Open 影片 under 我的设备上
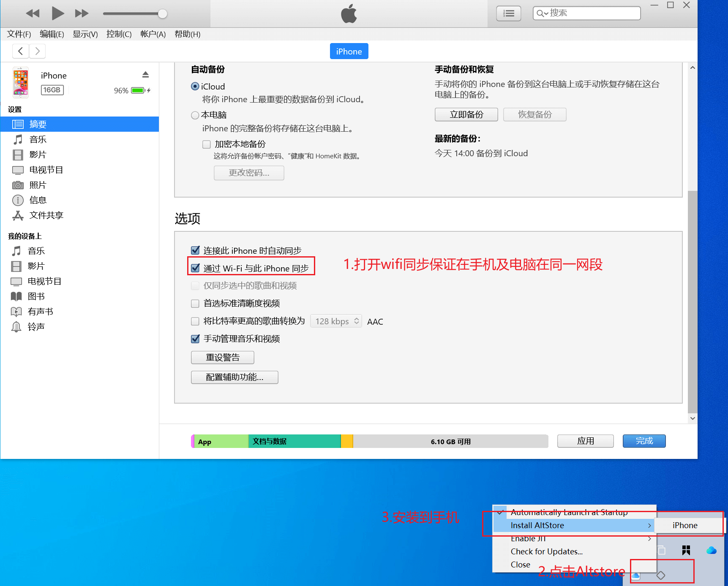728x586 pixels. 79,266
